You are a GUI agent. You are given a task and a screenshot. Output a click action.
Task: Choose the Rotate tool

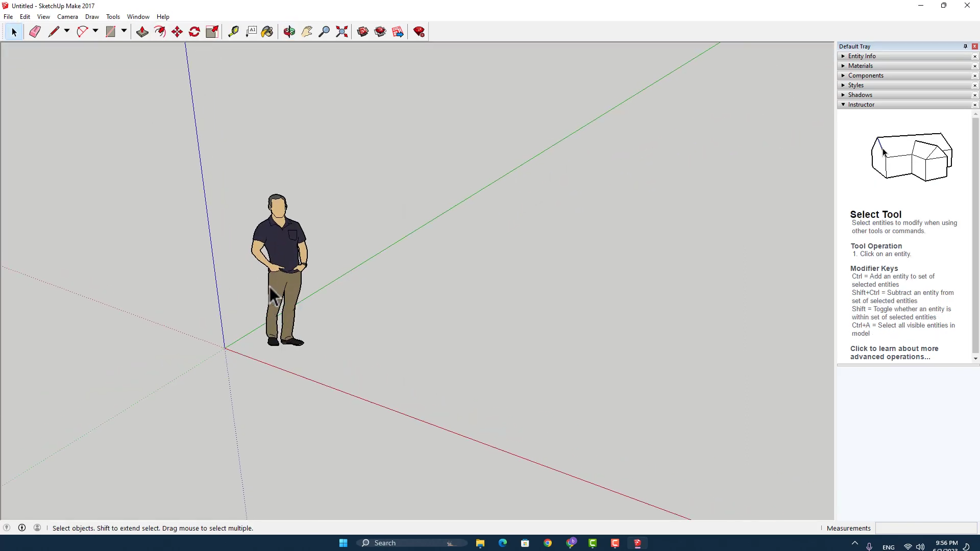tap(194, 32)
